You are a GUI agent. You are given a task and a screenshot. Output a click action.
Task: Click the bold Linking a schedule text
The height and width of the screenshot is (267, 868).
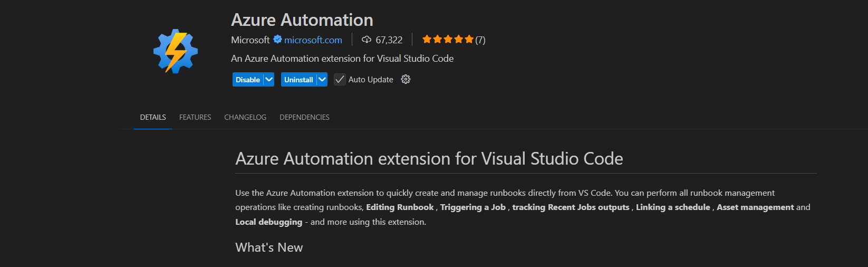673,207
